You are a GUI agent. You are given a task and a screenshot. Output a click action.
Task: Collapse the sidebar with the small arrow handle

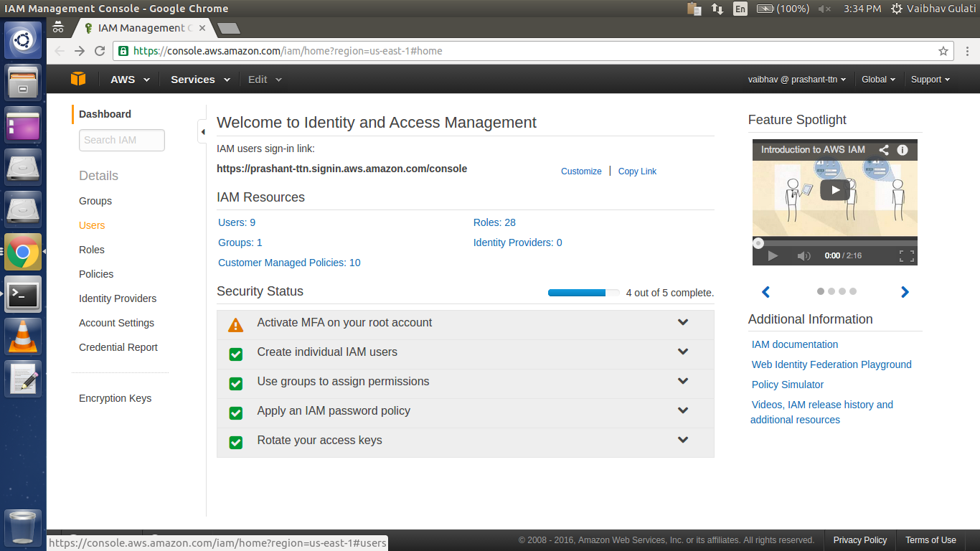click(x=202, y=131)
